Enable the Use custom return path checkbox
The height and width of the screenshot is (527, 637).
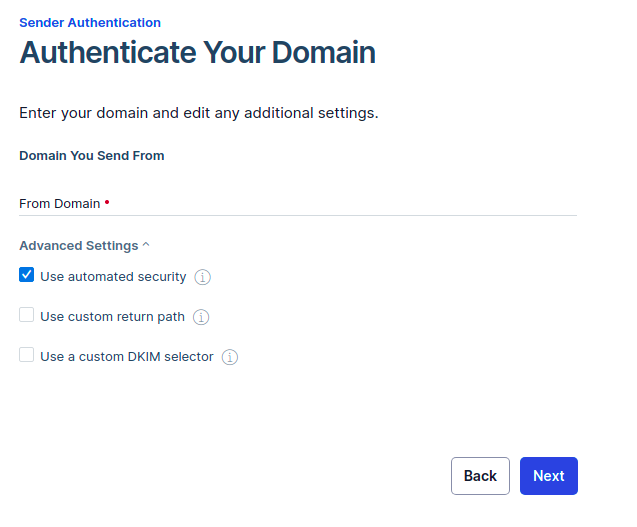point(27,315)
